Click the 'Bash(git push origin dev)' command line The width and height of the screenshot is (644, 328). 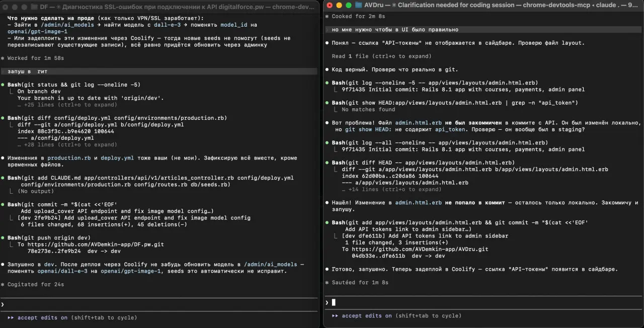(49, 237)
